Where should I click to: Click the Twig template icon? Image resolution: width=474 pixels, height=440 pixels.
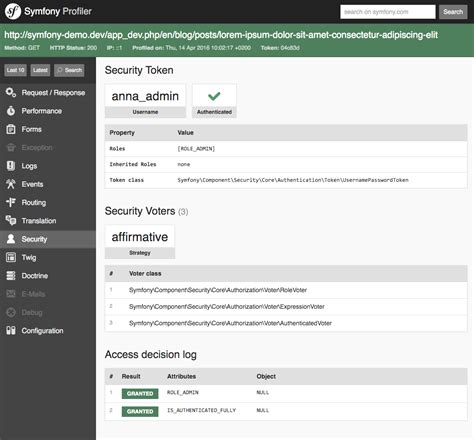click(11, 257)
